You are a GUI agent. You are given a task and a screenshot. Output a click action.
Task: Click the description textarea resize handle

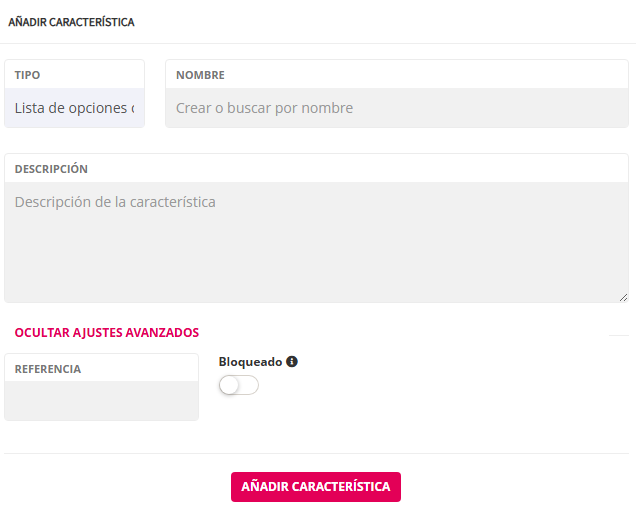click(x=623, y=297)
